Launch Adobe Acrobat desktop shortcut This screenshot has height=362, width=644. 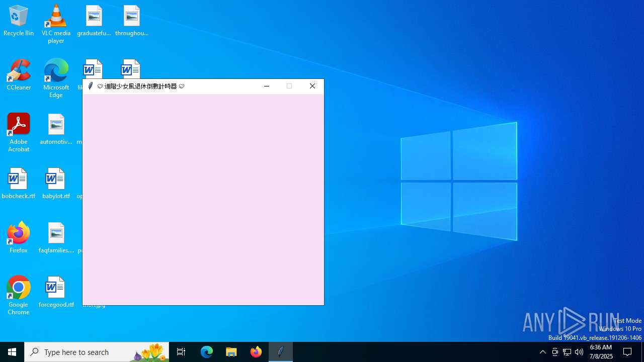(19, 133)
